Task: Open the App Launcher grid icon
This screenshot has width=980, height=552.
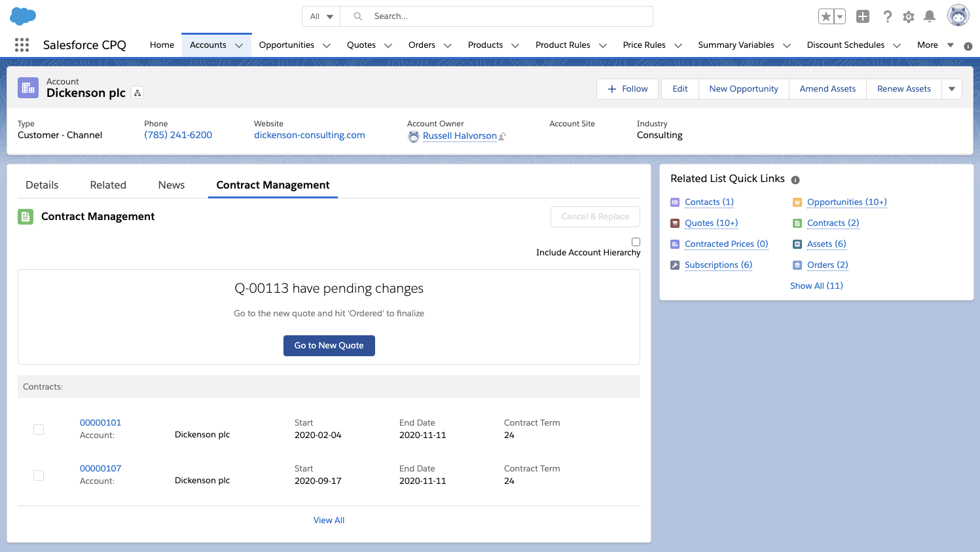Action: [22, 45]
